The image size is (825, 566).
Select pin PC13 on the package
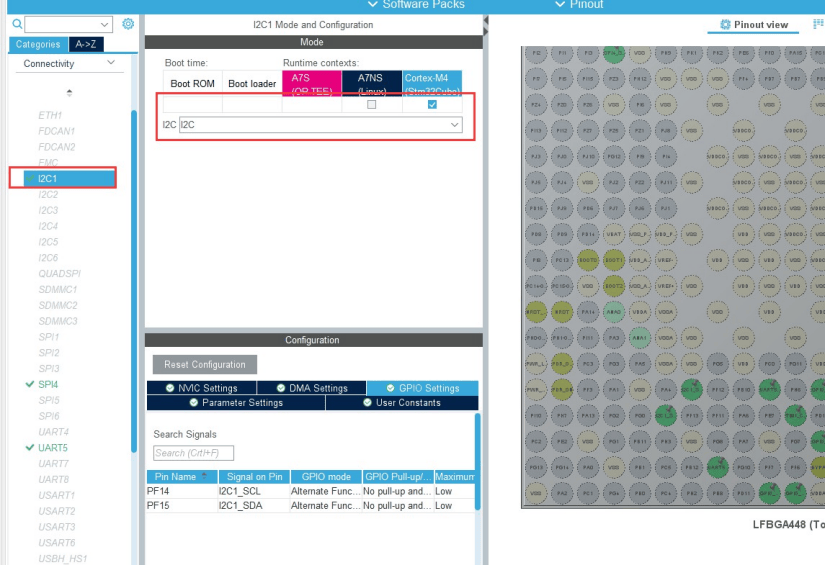coord(562,260)
